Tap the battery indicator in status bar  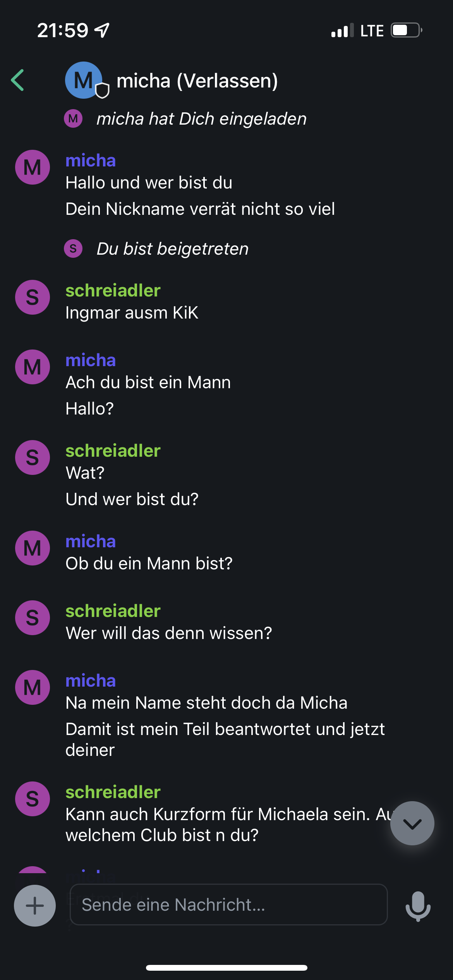click(x=406, y=30)
